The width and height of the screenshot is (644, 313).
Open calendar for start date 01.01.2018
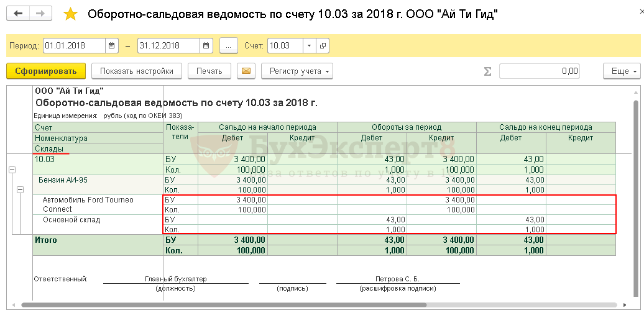111,46
